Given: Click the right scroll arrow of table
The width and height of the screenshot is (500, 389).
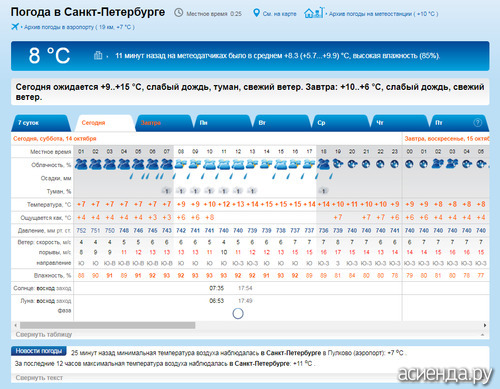Looking at the screenshot, I should coord(485,325).
